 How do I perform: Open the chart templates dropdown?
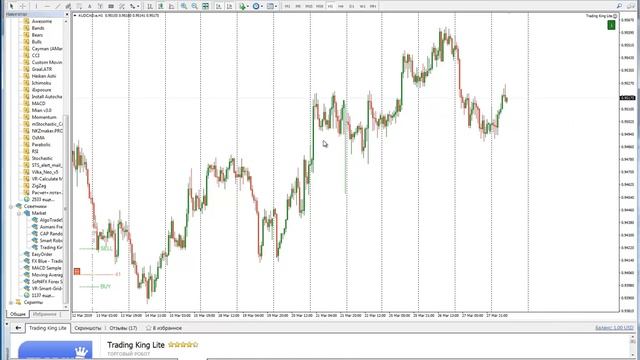[271, 6]
